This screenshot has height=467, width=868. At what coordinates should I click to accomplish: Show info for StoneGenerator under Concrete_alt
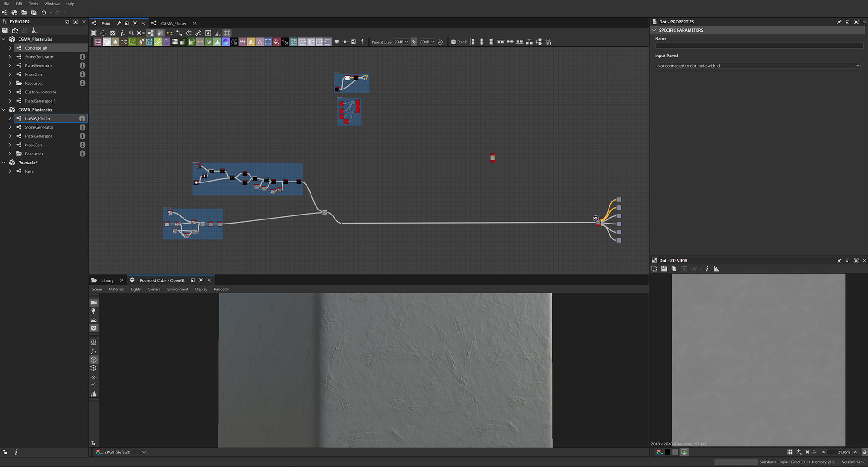tap(82, 57)
